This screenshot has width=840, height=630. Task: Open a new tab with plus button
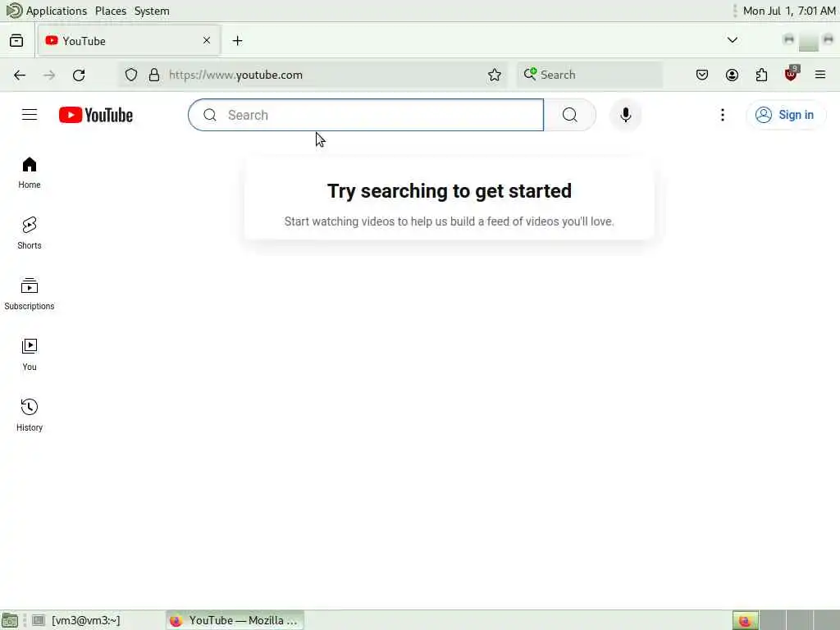tap(237, 41)
